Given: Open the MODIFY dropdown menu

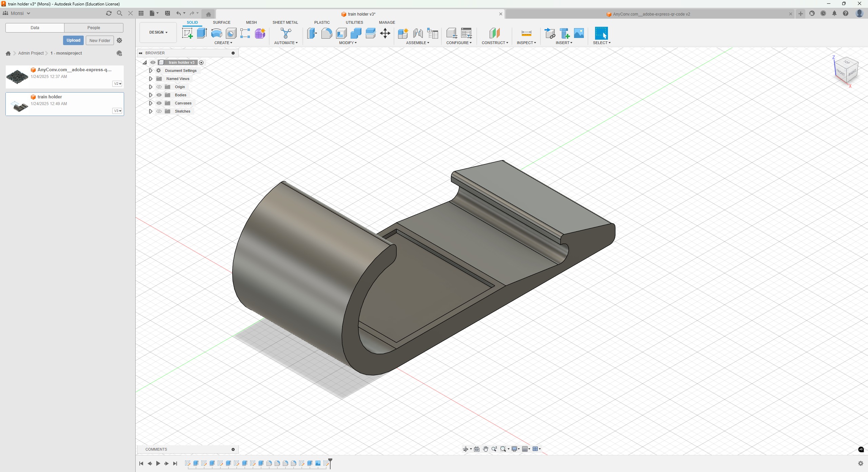Looking at the screenshot, I should coord(348,43).
